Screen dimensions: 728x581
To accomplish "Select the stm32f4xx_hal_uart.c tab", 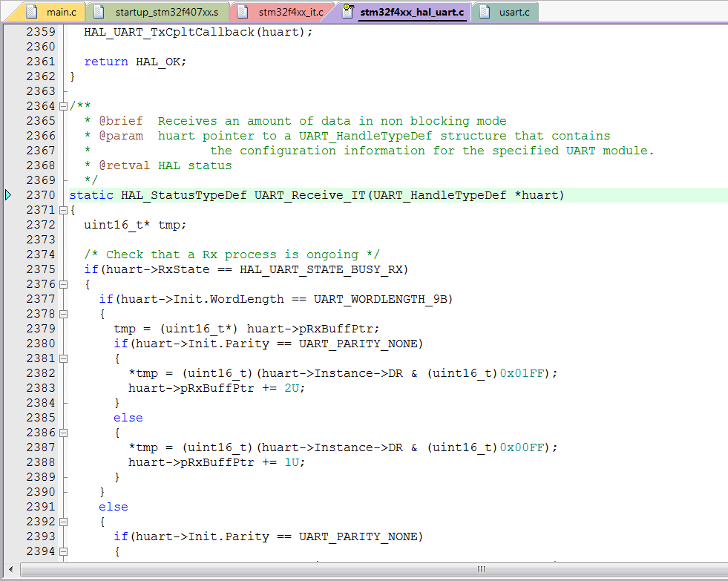I will tap(404, 12).
